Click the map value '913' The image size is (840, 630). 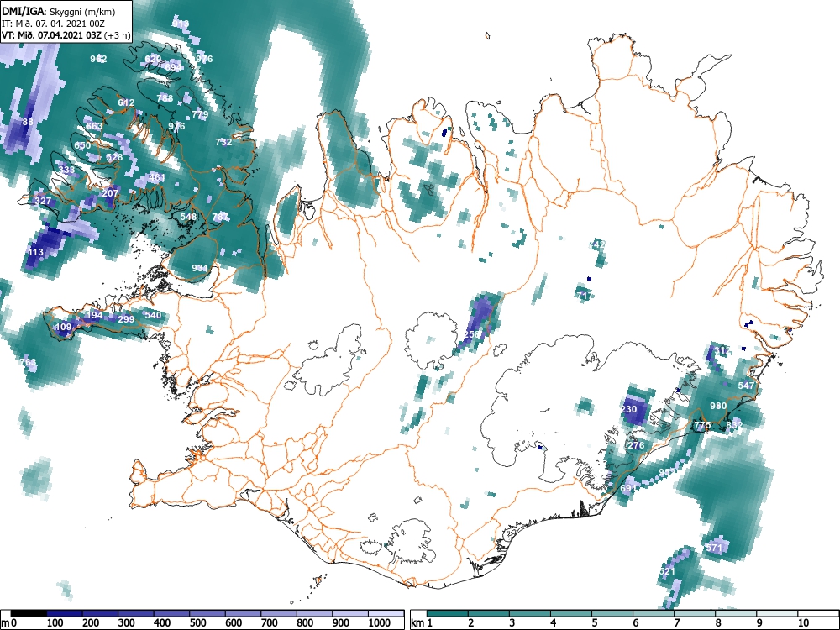coord(181,24)
